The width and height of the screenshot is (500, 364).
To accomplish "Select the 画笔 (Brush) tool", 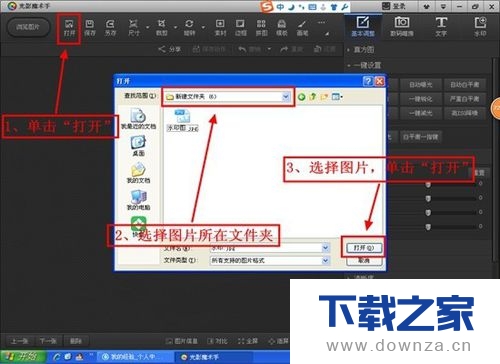I will [302, 28].
